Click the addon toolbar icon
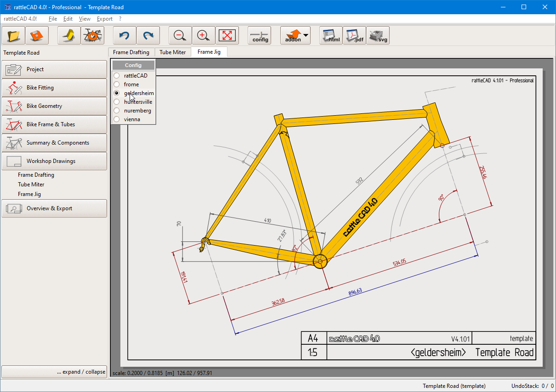The width and height of the screenshot is (556, 392). [292, 35]
